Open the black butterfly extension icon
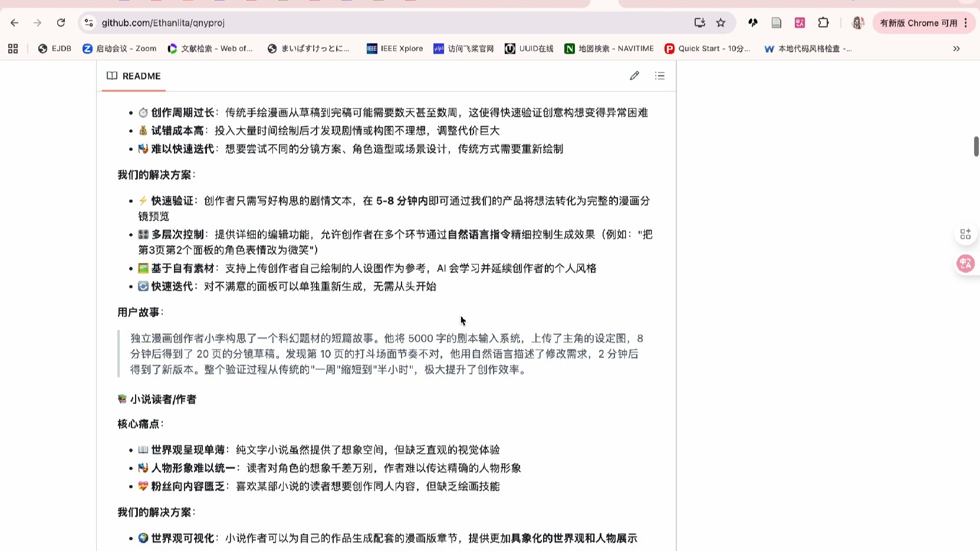980x551 pixels. point(753,23)
